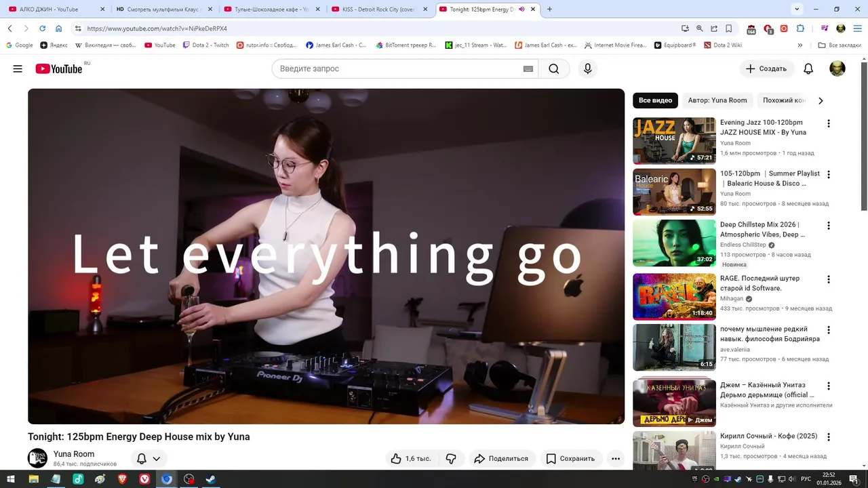Viewport: 868px width, 488px height.
Task: Open the browser main menu
Action: coord(856,28)
